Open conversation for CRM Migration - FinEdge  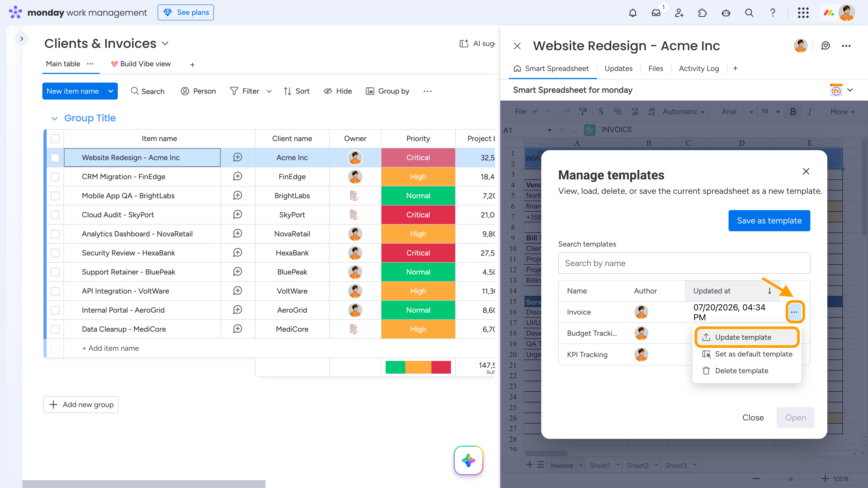point(238,176)
